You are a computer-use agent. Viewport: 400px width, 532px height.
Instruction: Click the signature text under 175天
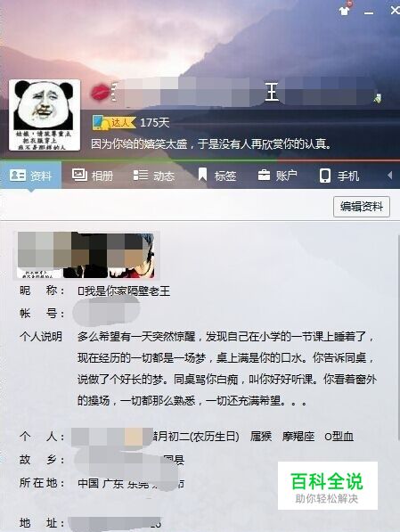[x=211, y=144]
